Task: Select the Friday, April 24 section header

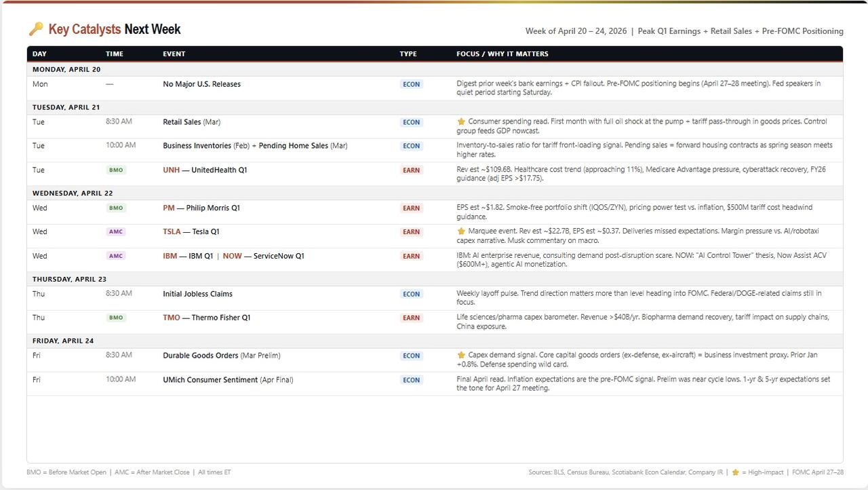Action: click(63, 341)
